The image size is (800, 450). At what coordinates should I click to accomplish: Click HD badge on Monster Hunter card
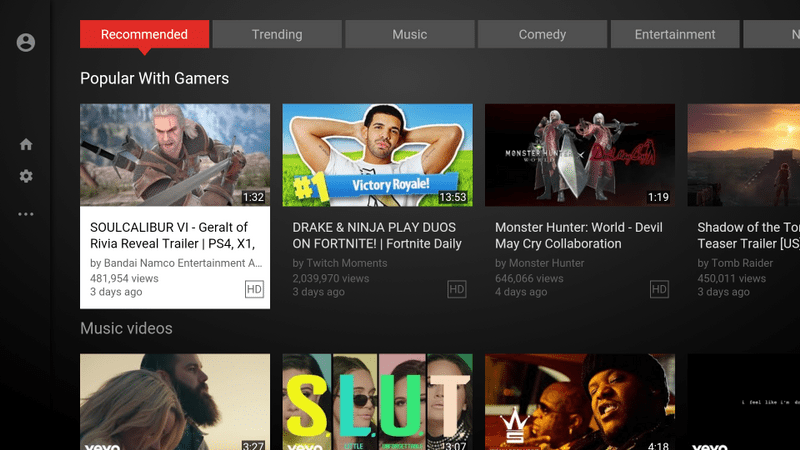coord(659,289)
